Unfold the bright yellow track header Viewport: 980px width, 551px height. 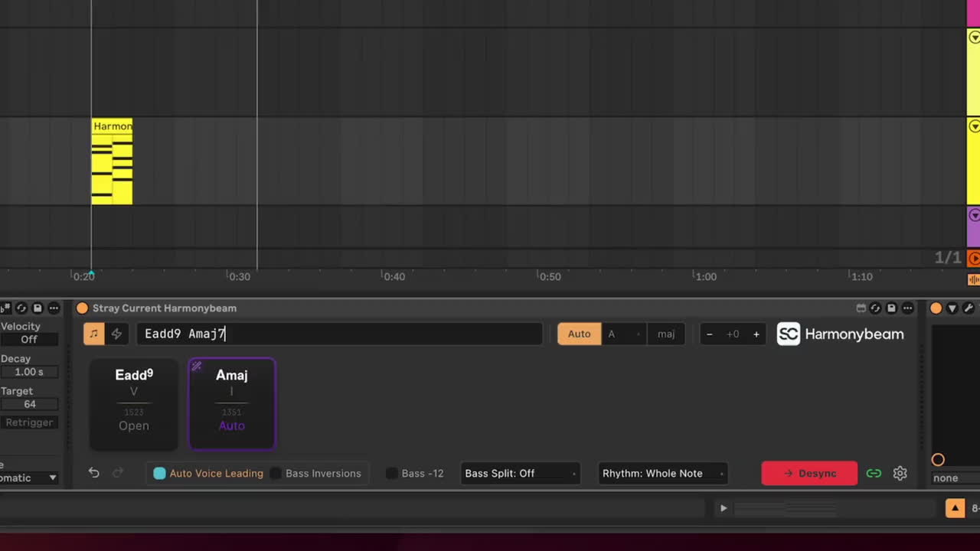(x=974, y=126)
